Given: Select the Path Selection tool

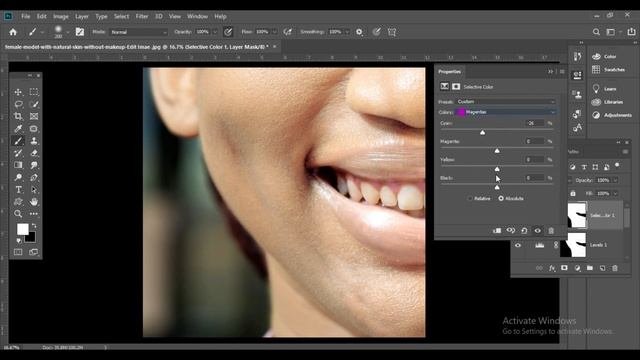Looking at the screenshot, I should 34,189.
